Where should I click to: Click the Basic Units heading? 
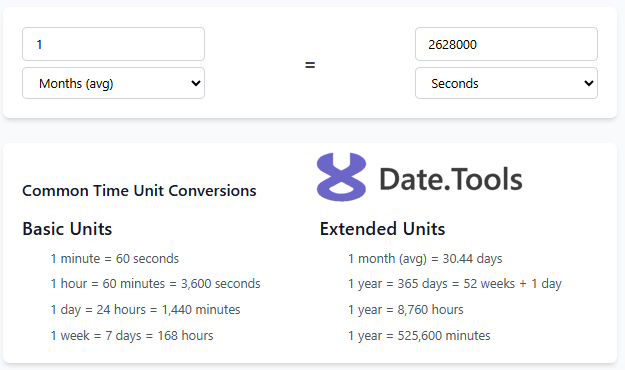(x=67, y=229)
